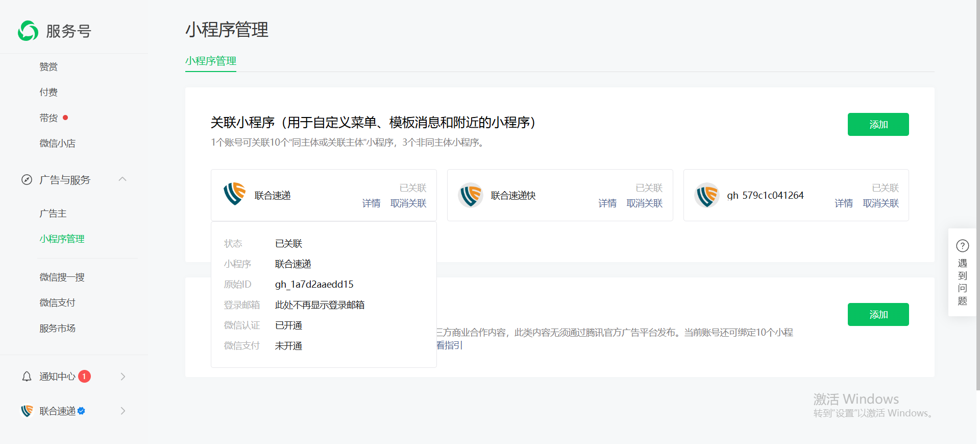Click the 遇到问题 help label

pyautogui.click(x=963, y=282)
